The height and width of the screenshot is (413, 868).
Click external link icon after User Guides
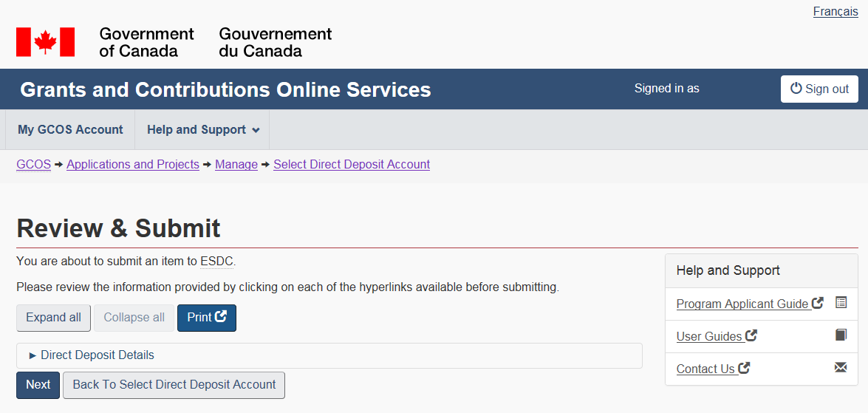(751, 335)
